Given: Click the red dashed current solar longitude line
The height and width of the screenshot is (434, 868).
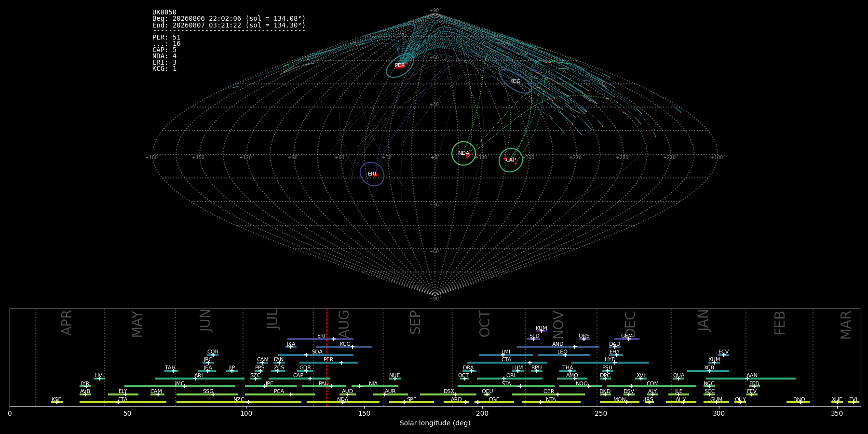Looking at the screenshot, I should [327, 357].
